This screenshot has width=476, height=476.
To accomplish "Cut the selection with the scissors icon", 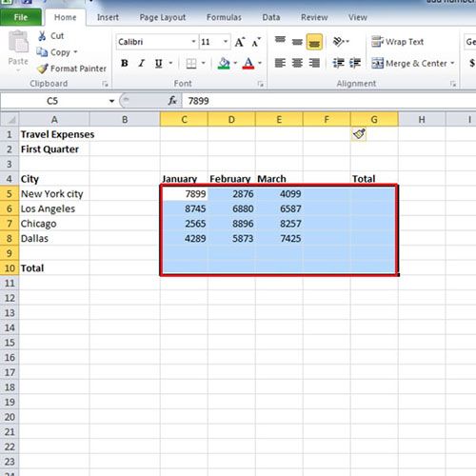I will 42,36.
